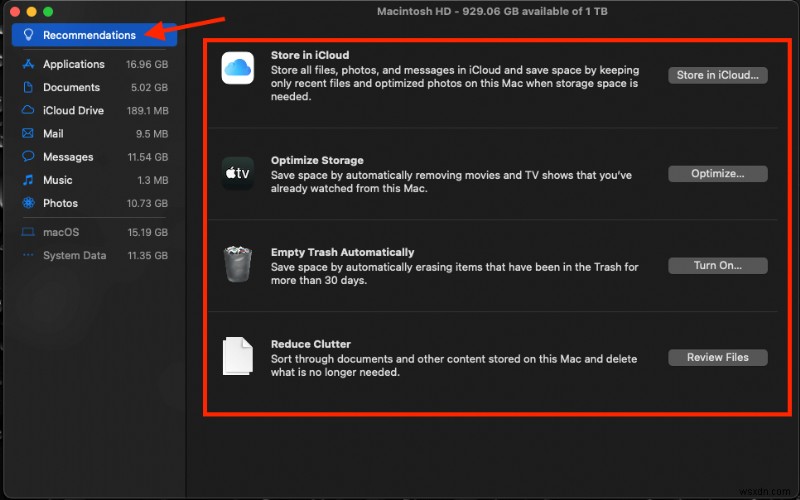Click the iCloud Drive cloud icon in sidebar
The height and width of the screenshot is (500, 800).
point(28,110)
